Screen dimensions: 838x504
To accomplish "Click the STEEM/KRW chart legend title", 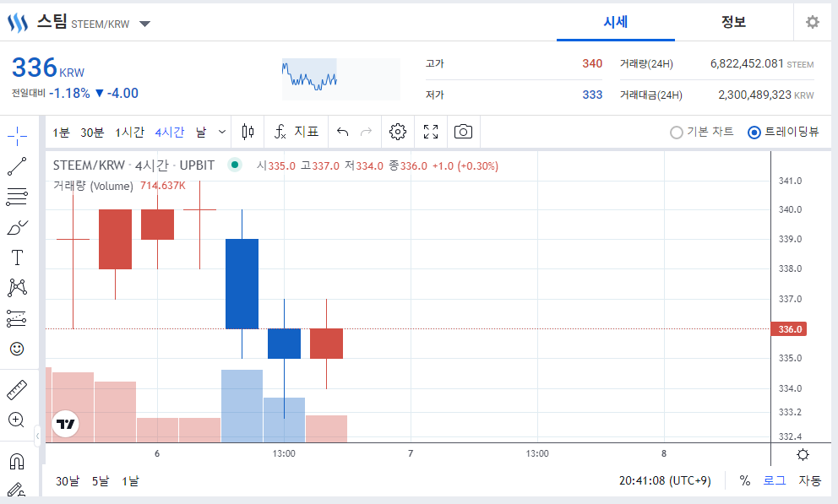I will 133,165.
